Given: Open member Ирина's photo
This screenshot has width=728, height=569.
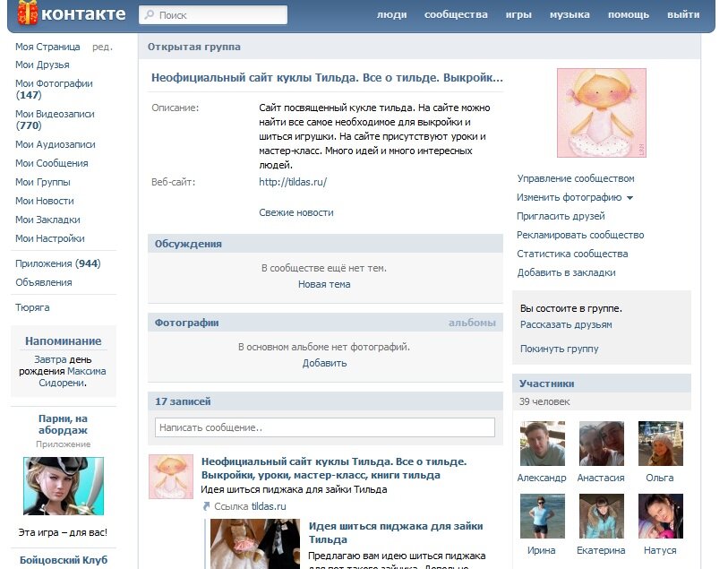Looking at the screenshot, I should point(543,516).
